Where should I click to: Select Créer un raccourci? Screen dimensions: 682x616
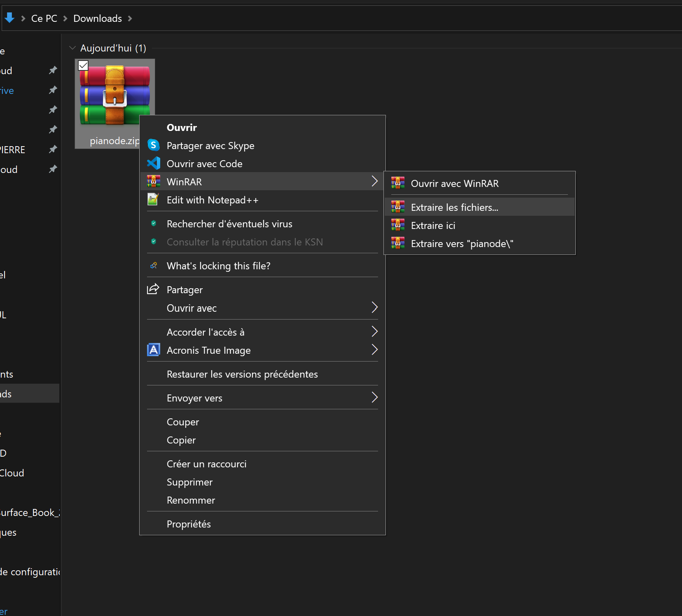[x=262, y=464]
